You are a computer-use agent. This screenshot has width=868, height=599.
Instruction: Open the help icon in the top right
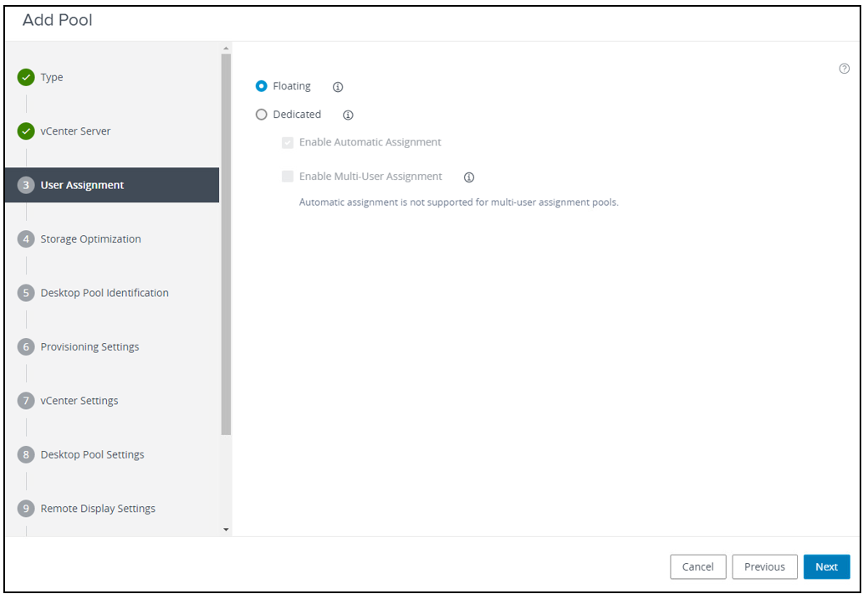click(844, 68)
